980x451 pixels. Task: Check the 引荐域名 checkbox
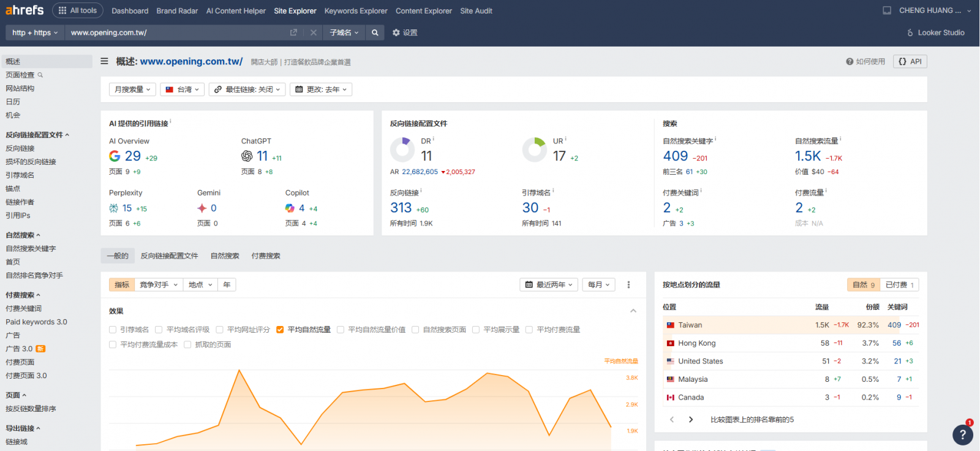point(113,330)
